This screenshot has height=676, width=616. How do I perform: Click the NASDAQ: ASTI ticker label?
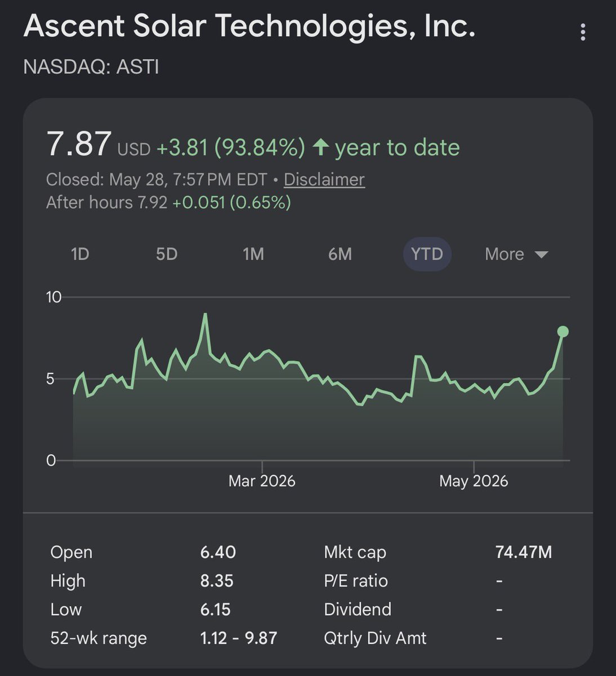(x=91, y=67)
